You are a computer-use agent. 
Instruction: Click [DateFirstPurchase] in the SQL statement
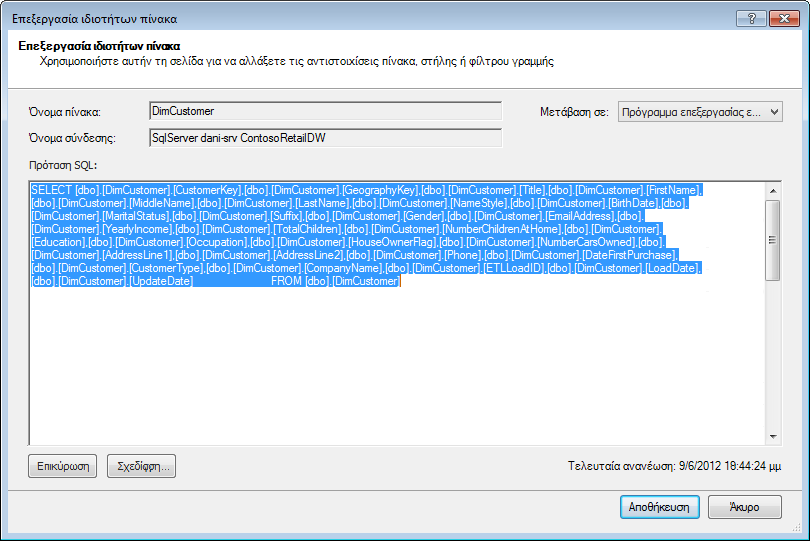point(629,255)
